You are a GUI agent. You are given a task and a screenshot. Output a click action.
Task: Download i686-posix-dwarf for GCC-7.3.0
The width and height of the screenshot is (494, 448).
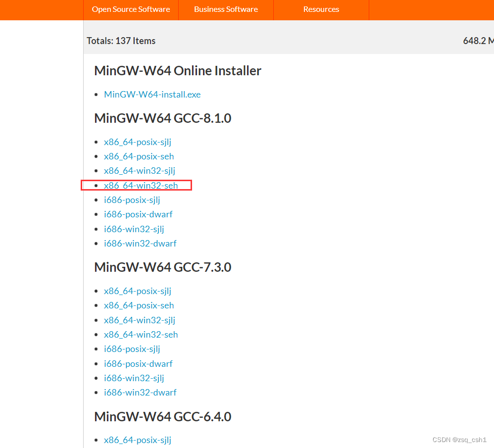tap(138, 363)
